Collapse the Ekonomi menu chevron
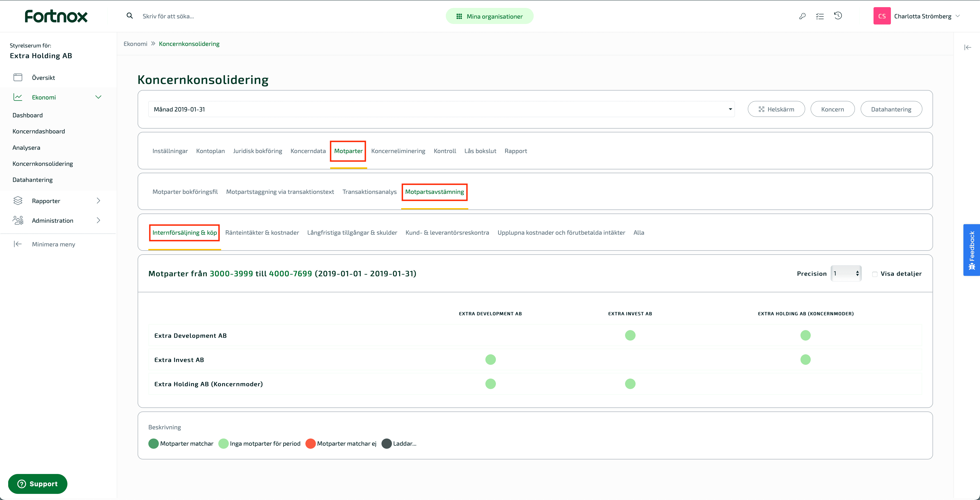This screenshot has height=500, width=980. (x=98, y=97)
